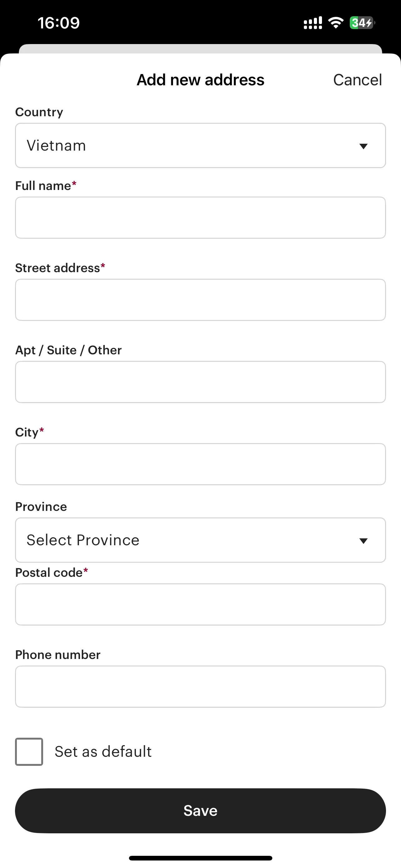Save the new address
Image resolution: width=401 pixels, height=868 pixels.
click(200, 811)
